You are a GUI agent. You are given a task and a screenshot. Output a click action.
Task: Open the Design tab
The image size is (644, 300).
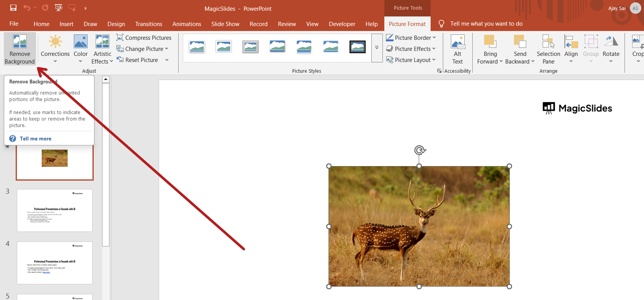point(116,24)
